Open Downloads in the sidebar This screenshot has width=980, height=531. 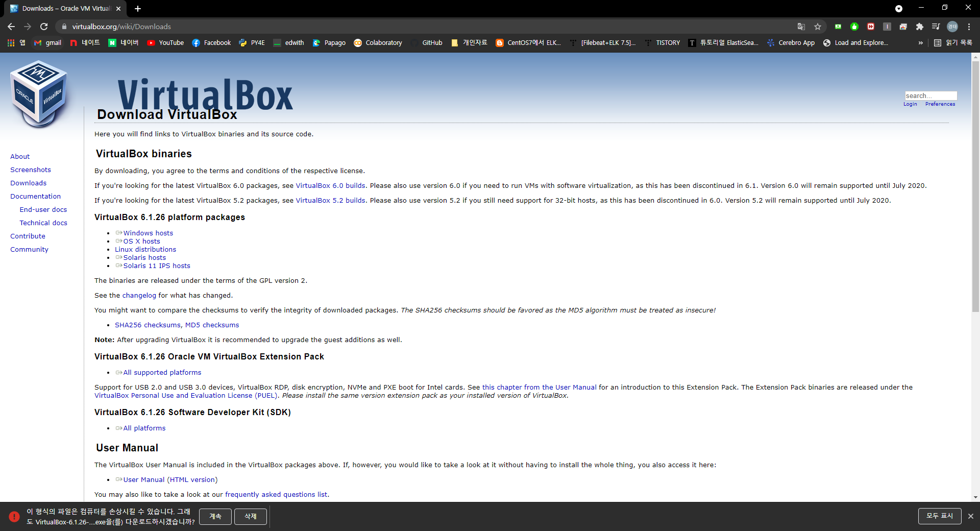28,183
